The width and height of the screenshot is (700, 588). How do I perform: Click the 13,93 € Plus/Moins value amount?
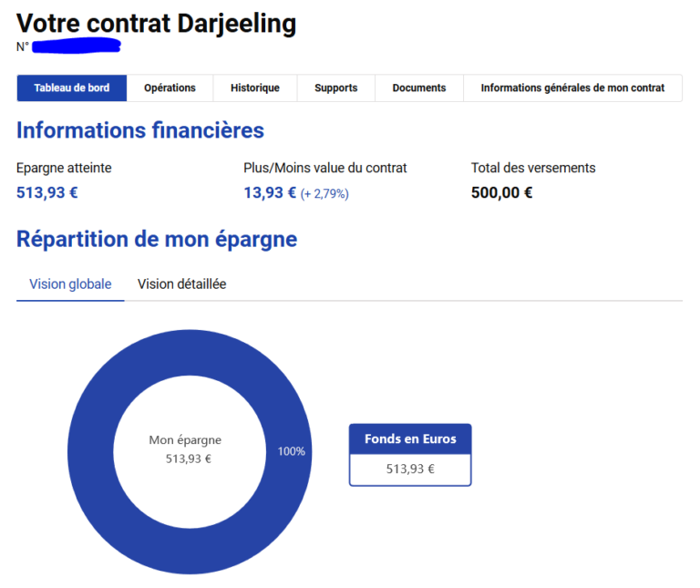[x=270, y=192]
